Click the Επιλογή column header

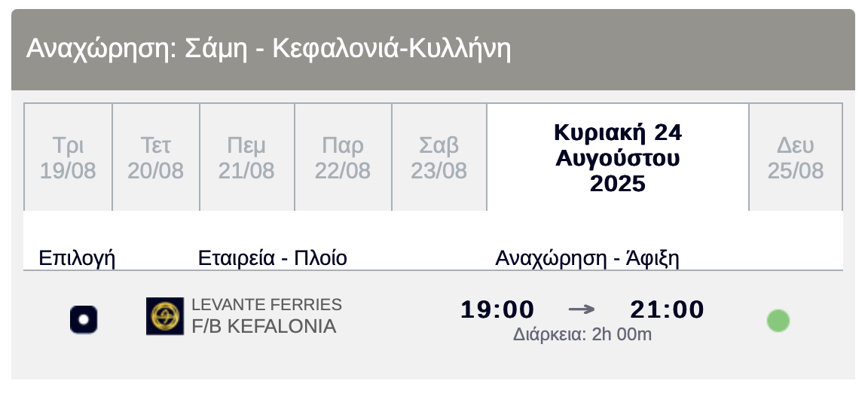click(x=77, y=258)
